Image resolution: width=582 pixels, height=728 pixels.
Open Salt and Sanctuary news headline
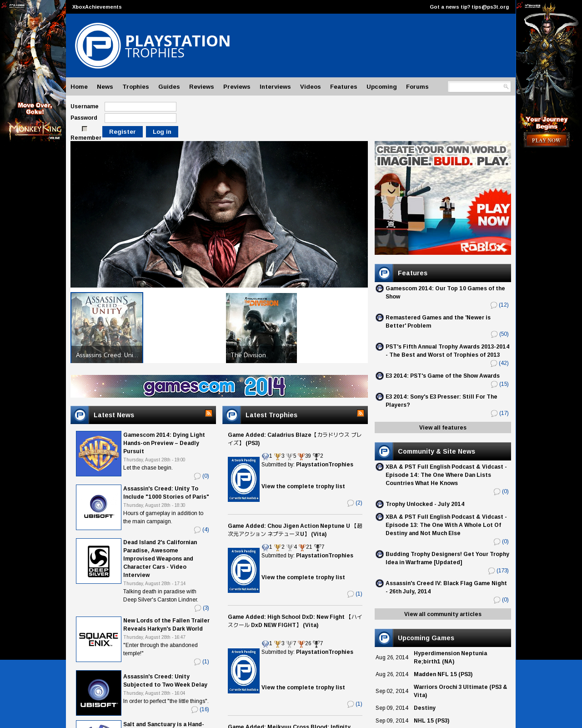(x=164, y=724)
